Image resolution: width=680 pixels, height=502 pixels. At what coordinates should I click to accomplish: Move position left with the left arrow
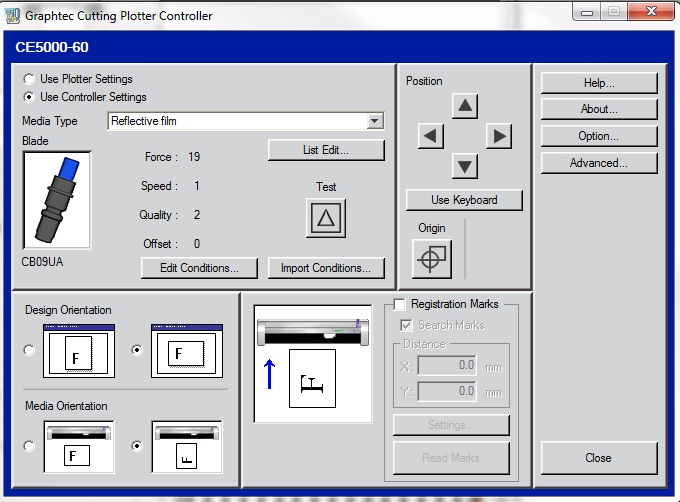click(430, 136)
